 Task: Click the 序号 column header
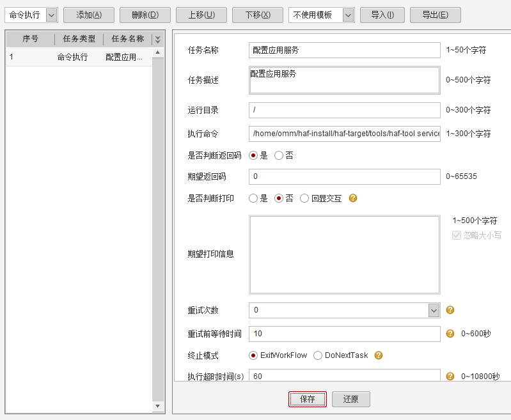pyautogui.click(x=30, y=39)
